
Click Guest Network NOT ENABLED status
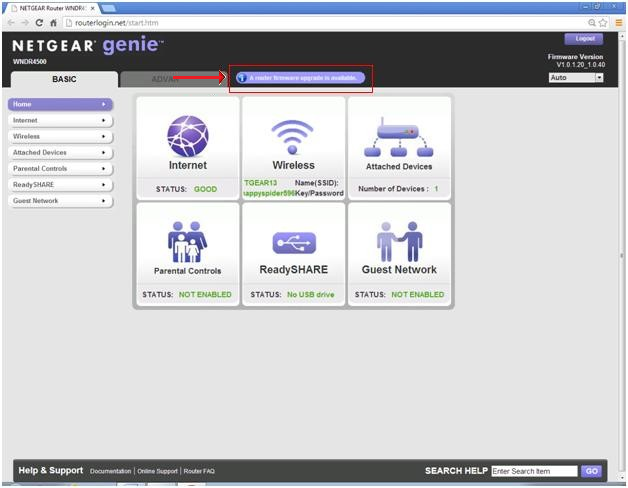417,294
